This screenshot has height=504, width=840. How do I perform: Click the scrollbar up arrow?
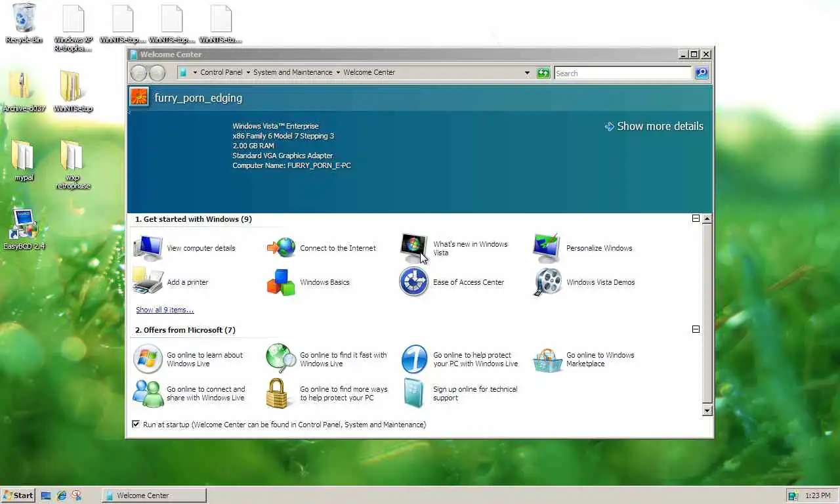(707, 219)
